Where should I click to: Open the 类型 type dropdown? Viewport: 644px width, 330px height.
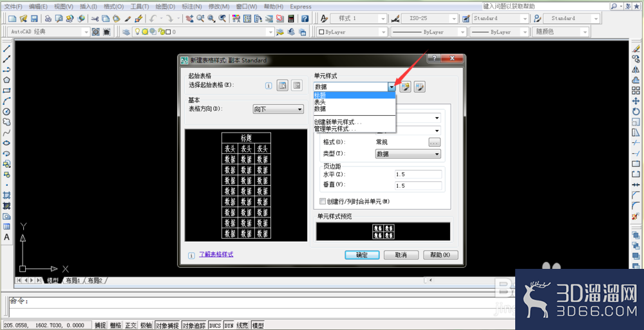coord(408,154)
